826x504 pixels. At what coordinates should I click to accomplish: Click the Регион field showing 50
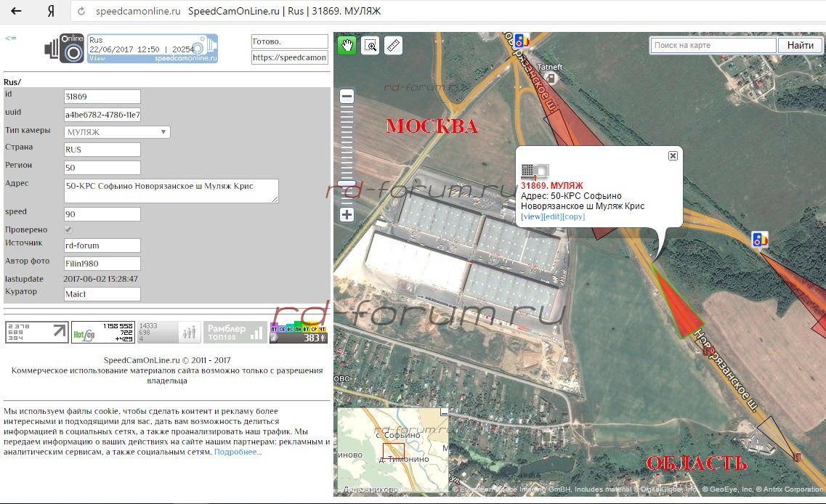click(x=102, y=168)
